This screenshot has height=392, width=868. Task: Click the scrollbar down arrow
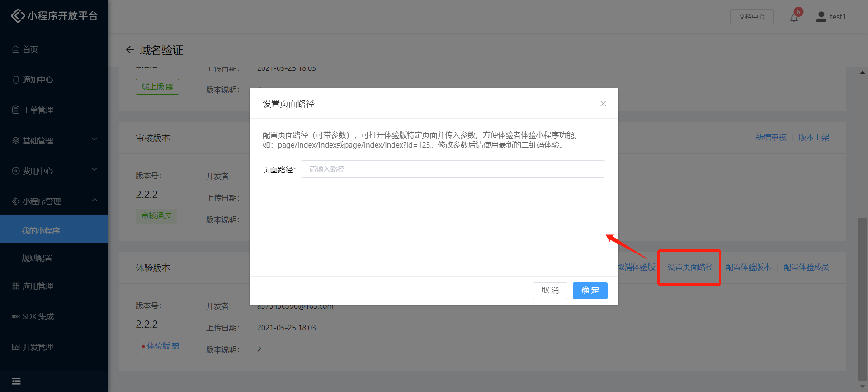tap(862, 387)
